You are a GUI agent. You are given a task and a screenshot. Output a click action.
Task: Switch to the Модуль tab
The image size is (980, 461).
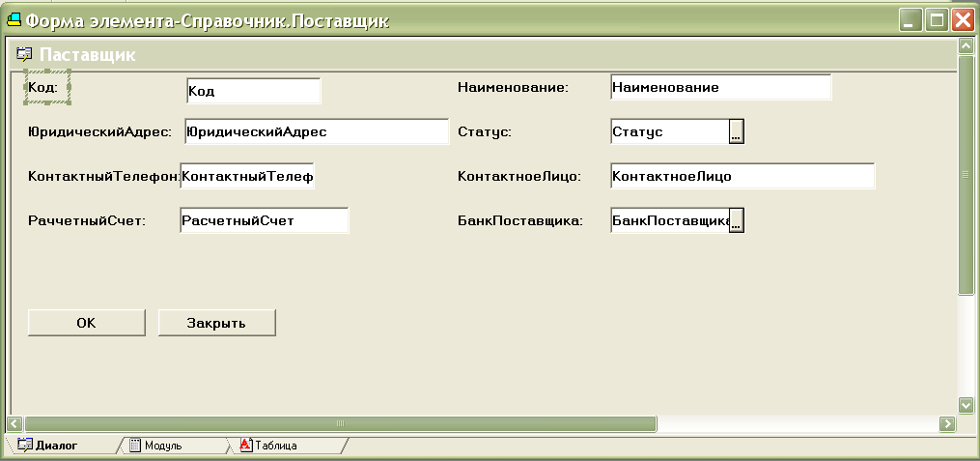click(x=156, y=446)
